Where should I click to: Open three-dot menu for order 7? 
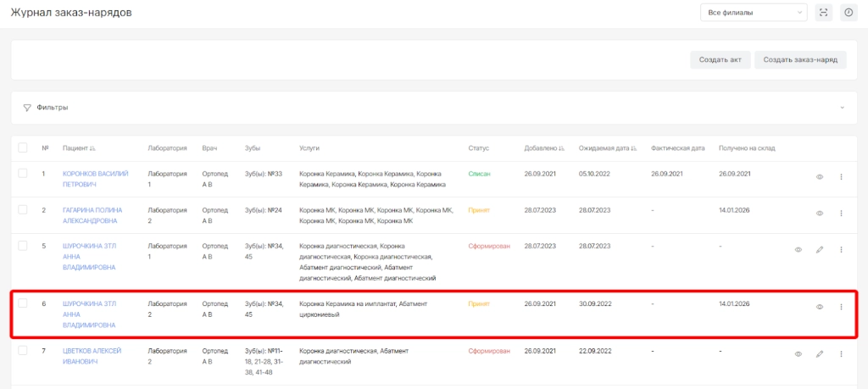tap(841, 353)
